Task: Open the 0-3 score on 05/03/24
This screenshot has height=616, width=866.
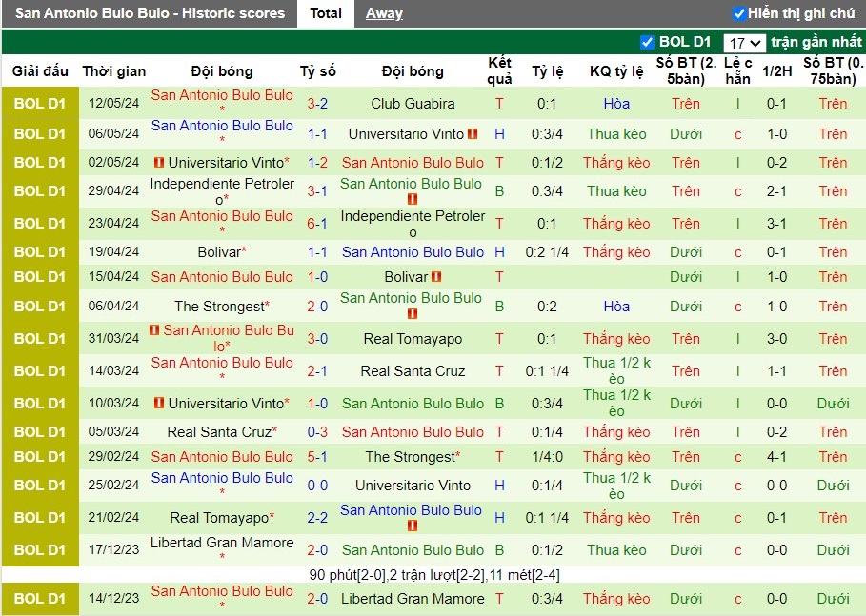Action: tap(317, 431)
